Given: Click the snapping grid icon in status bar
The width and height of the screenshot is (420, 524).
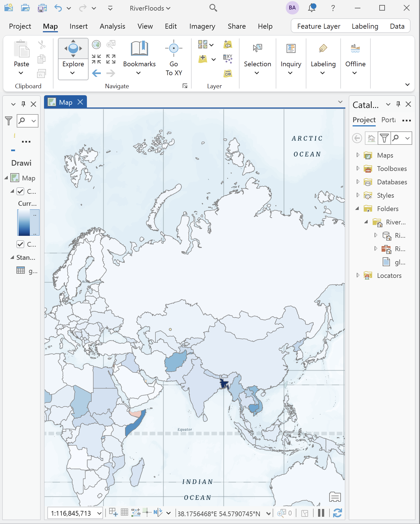Looking at the screenshot, I should [x=124, y=512].
